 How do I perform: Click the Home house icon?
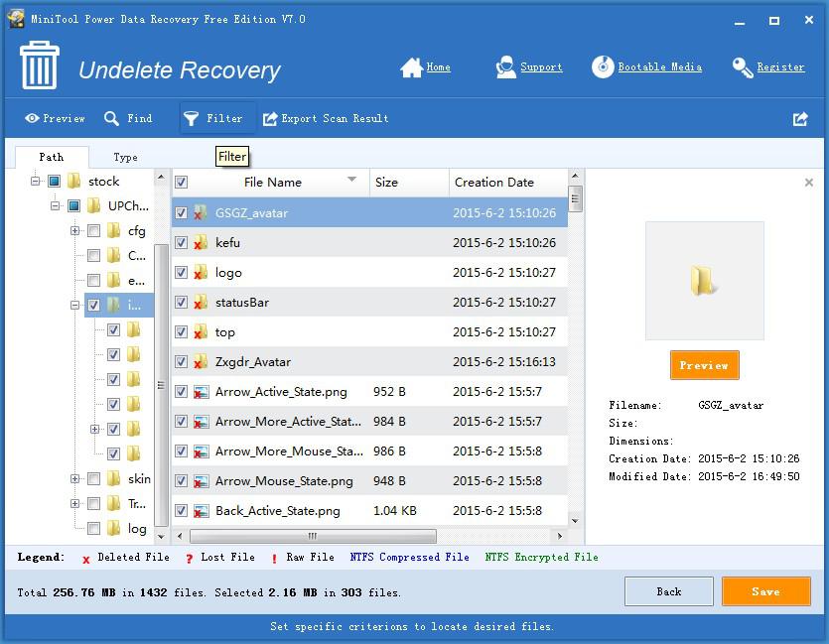(411, 67)
